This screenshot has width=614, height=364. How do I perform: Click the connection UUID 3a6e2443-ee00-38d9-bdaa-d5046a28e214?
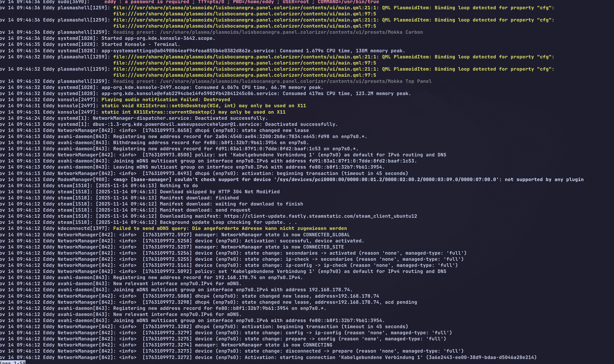click(x=481, y=357)
